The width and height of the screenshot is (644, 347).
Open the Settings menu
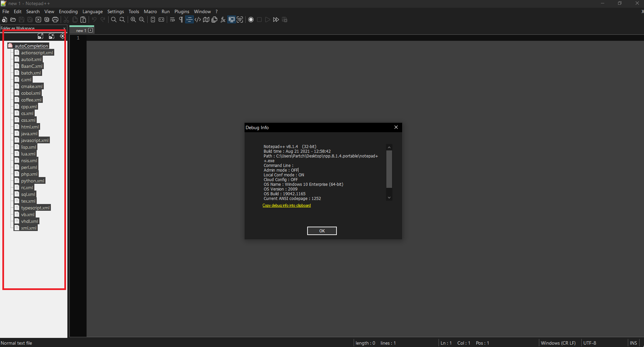(116, 11)
